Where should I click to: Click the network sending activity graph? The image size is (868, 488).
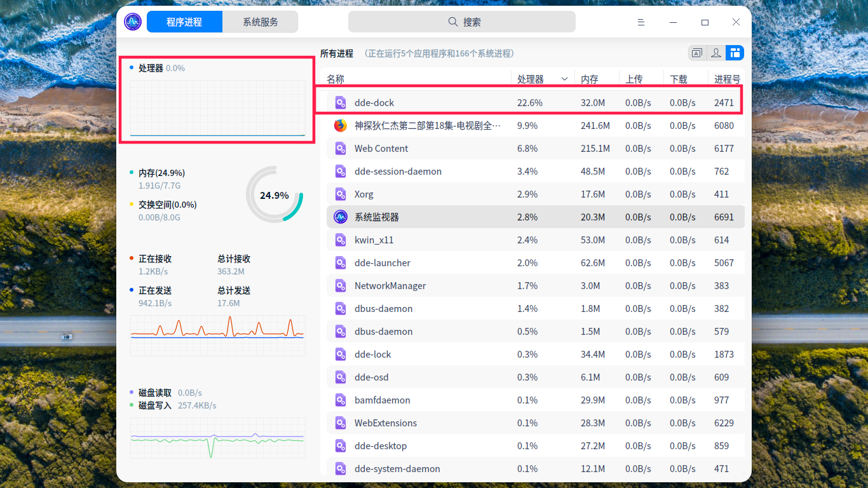217,335
